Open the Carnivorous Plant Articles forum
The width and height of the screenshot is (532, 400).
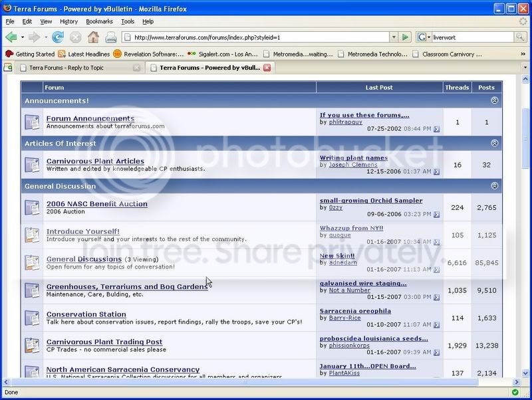click(x=95, y=161)
